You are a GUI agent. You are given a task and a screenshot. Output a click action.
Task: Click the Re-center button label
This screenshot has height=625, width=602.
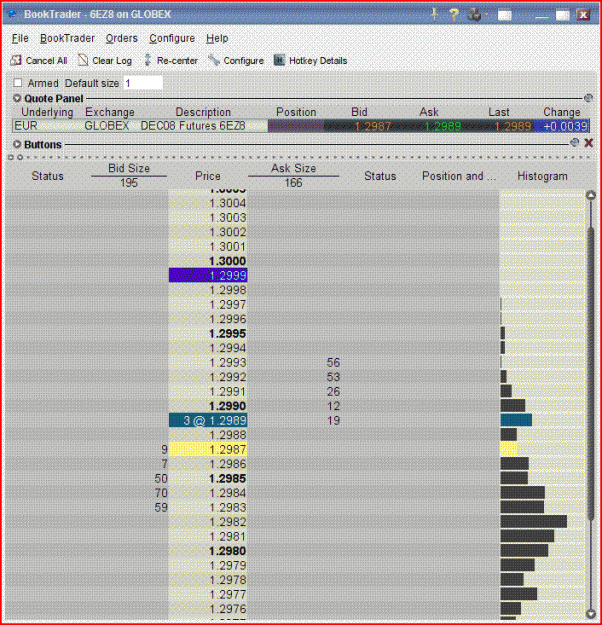click(177, 61)
